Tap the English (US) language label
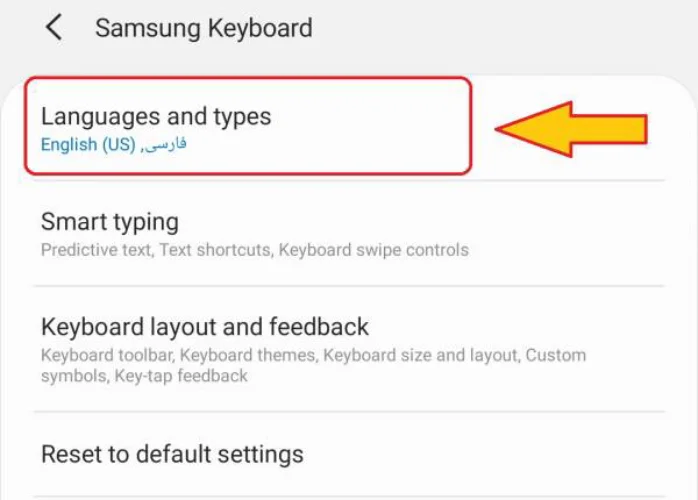The width and height of the screenshot is (698, 500). pyautogui.click(x=87, y=144)
